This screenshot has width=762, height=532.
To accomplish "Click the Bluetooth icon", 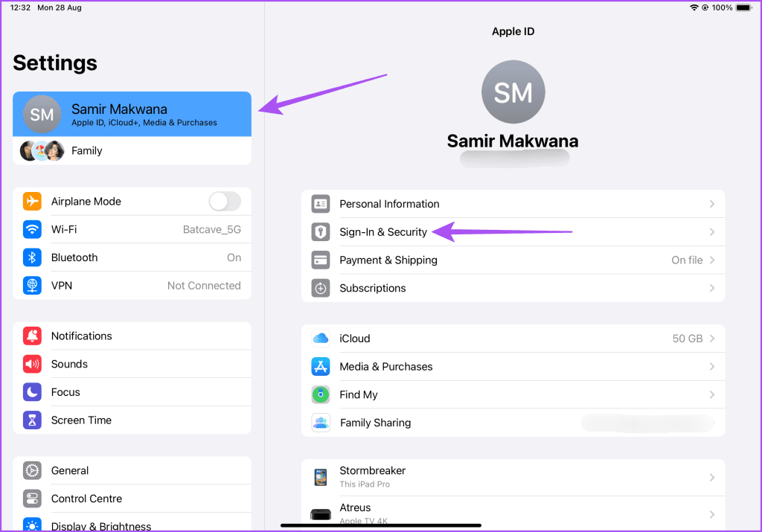I will [x=32, y=257].
